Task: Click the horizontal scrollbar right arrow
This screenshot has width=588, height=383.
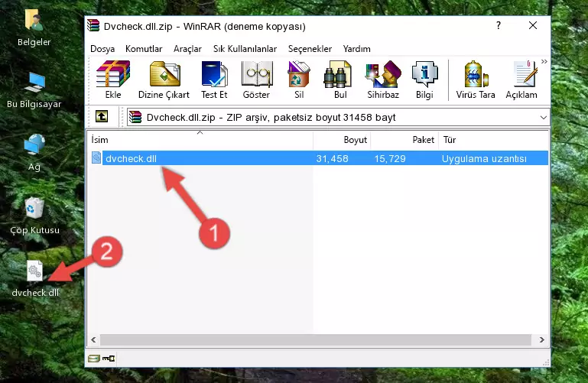Action: pos(541,340)
